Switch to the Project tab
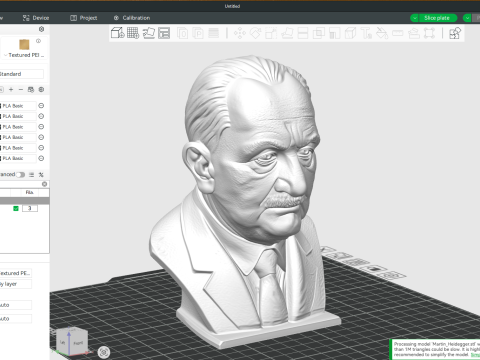The width and height of the screenshot is (480, 360). click(84, 18)
